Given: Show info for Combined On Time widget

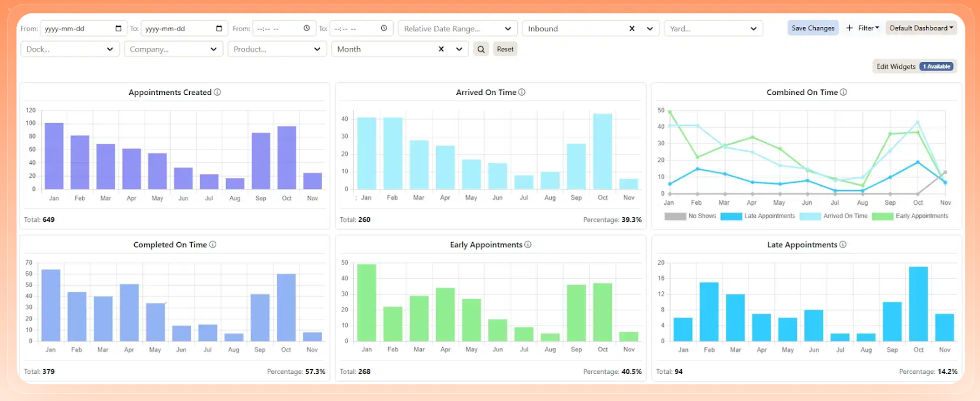Looking at the screenshot, I should pos(843,93).
